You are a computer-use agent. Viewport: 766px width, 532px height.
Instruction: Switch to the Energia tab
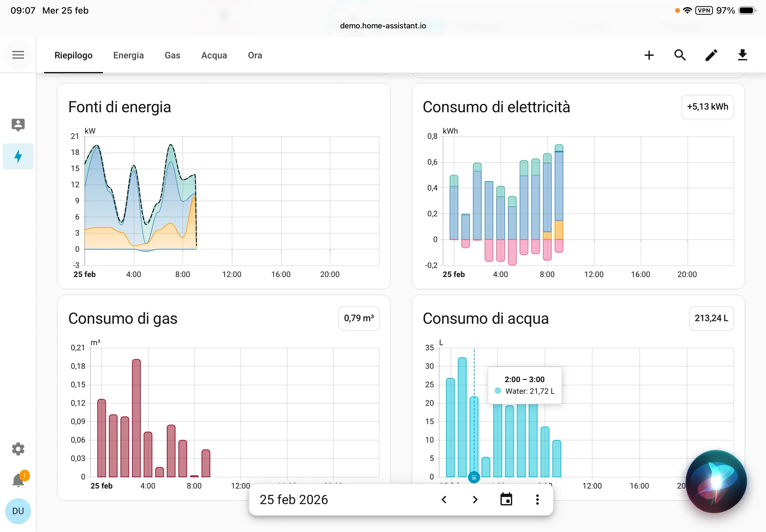[x=129, y=55]
